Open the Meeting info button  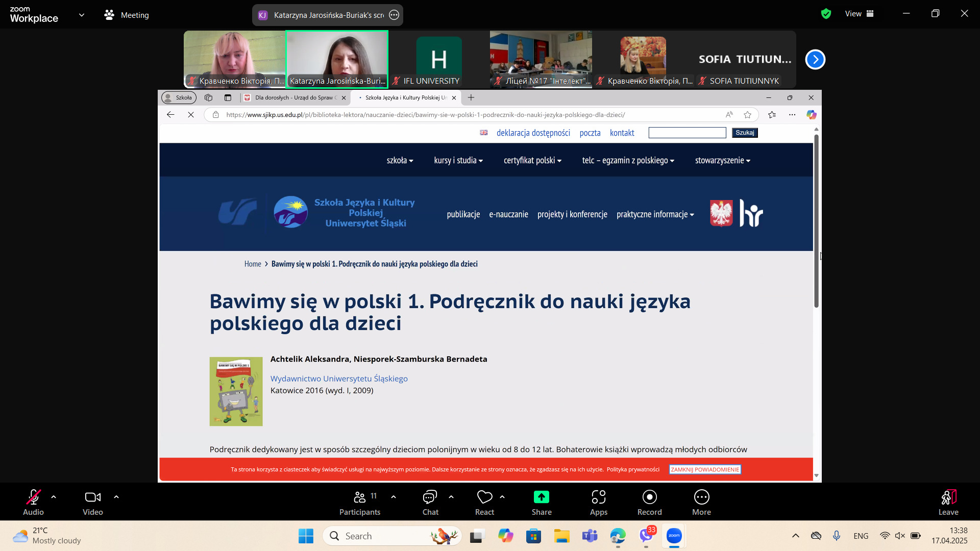click(x=127, y=15)
